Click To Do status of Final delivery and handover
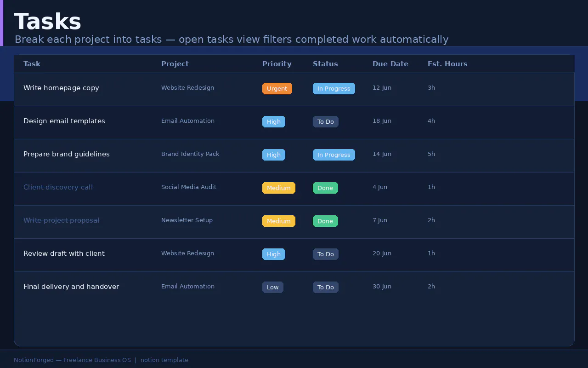588x368 pixels. (326, 287)
